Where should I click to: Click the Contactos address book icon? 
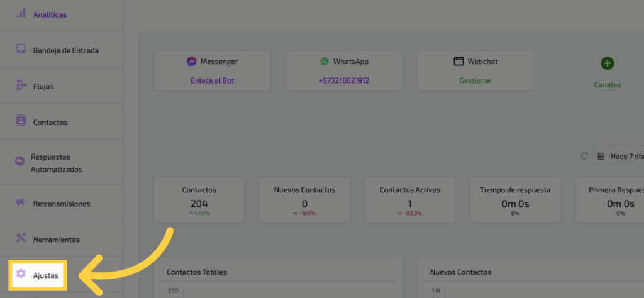[21, 121]
